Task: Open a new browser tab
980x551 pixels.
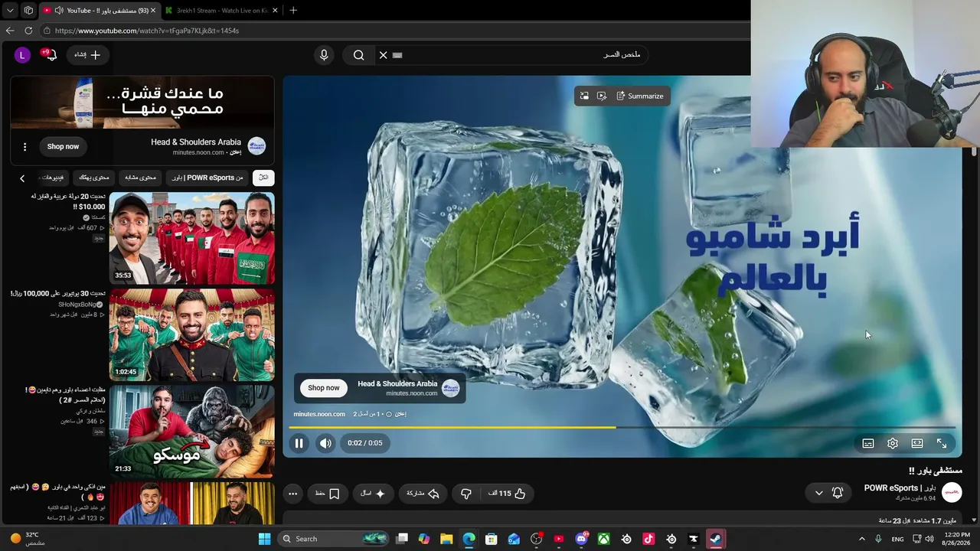Action: [293, 10]
